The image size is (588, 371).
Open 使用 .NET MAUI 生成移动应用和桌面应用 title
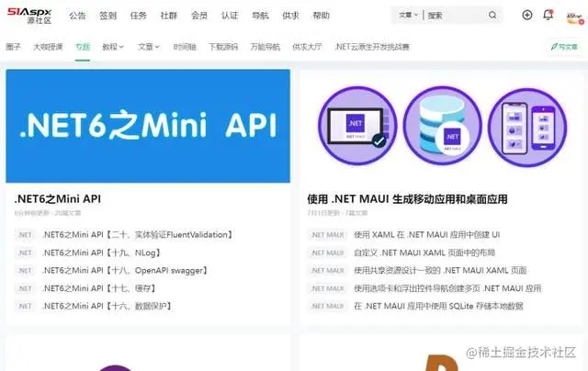click(x=407, y=199)
